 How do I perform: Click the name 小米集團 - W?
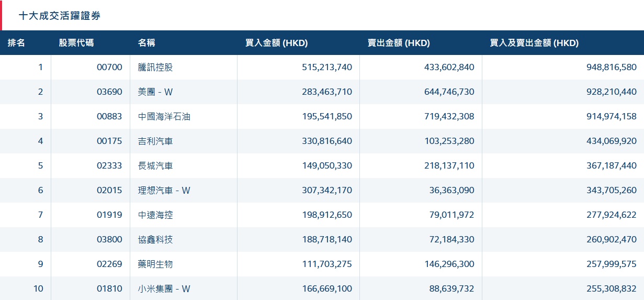pyautogui.click(x=164, y=288)
